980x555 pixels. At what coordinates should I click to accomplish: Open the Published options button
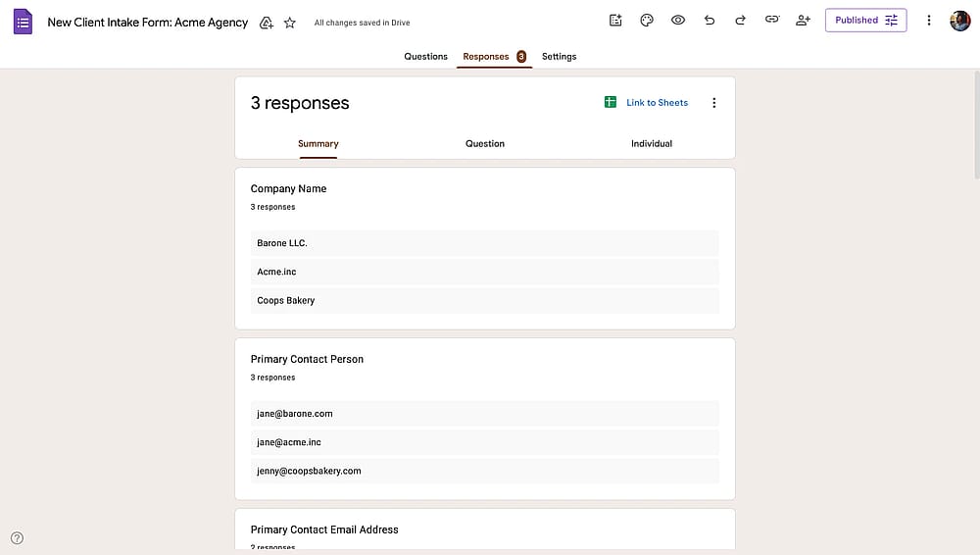point(865,20)
